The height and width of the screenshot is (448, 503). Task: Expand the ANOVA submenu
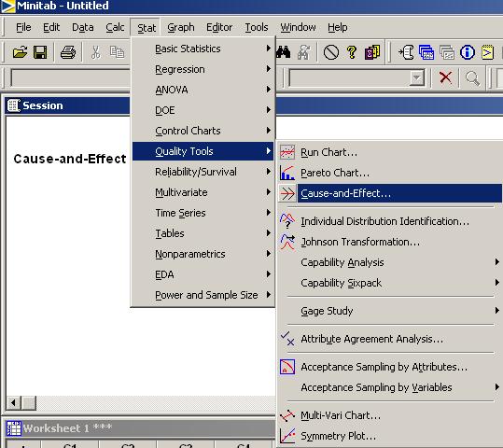[x=203, y=90]
